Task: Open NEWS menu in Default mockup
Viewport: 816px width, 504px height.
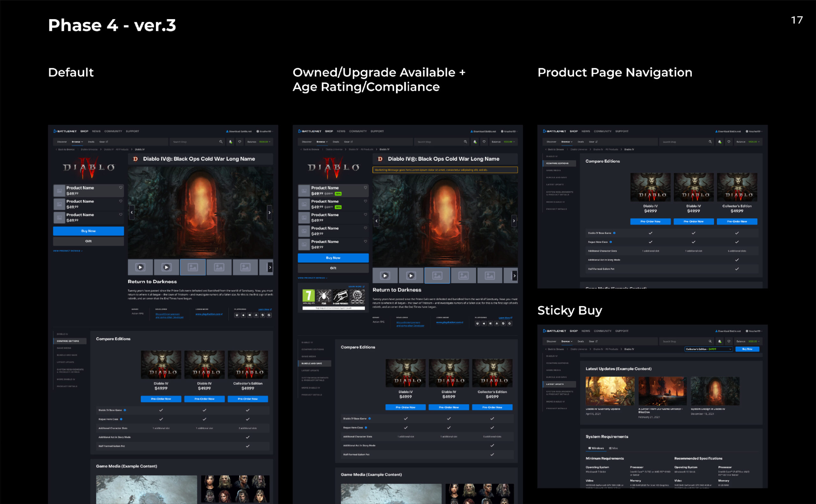Action: pos(96,131)
